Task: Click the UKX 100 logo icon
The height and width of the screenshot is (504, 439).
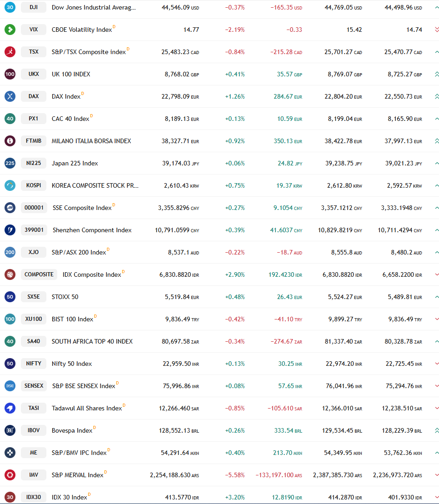Action: point(10,74)
